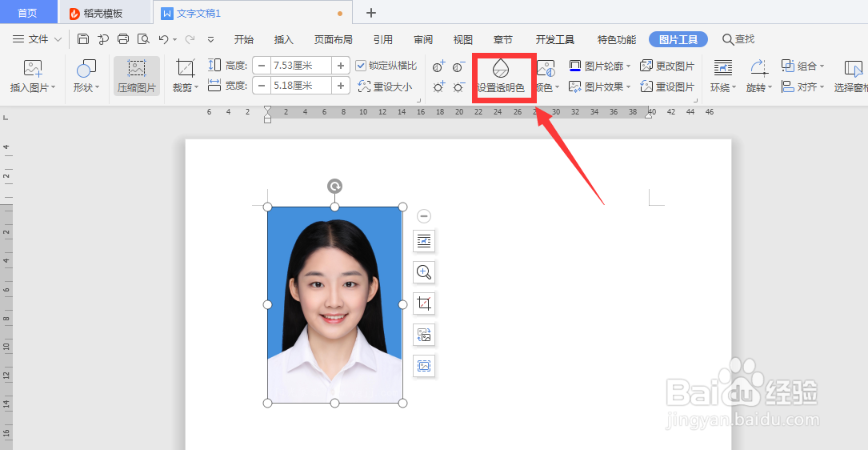
Task: Click the Wrap text (环绕) icon
Action: [x=723, y=68]
